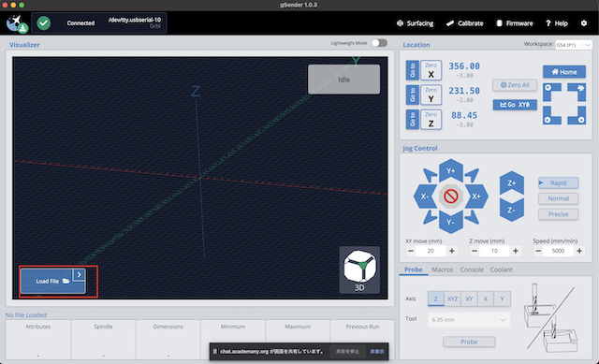Open the 3D view cube
This screenshot has width=599, height=364.
pyautogui.click(x=359, y=270)
